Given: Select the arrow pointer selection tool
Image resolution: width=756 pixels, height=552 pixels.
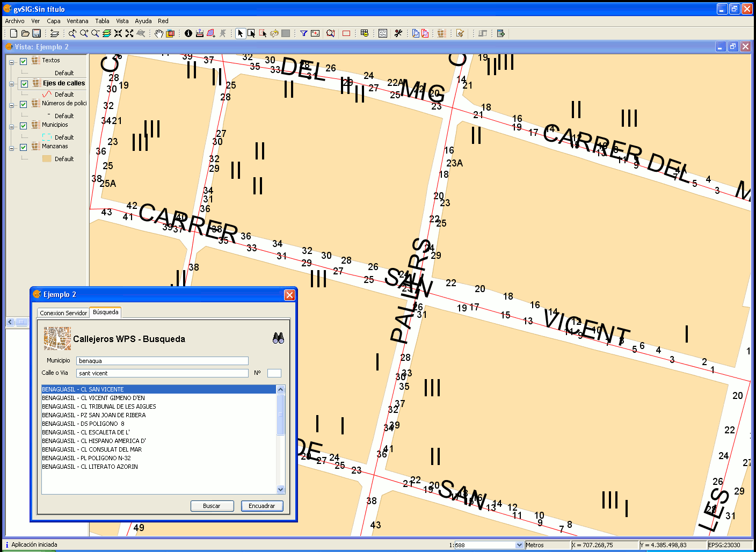Looking at the screenshot, I should point(240,33).
